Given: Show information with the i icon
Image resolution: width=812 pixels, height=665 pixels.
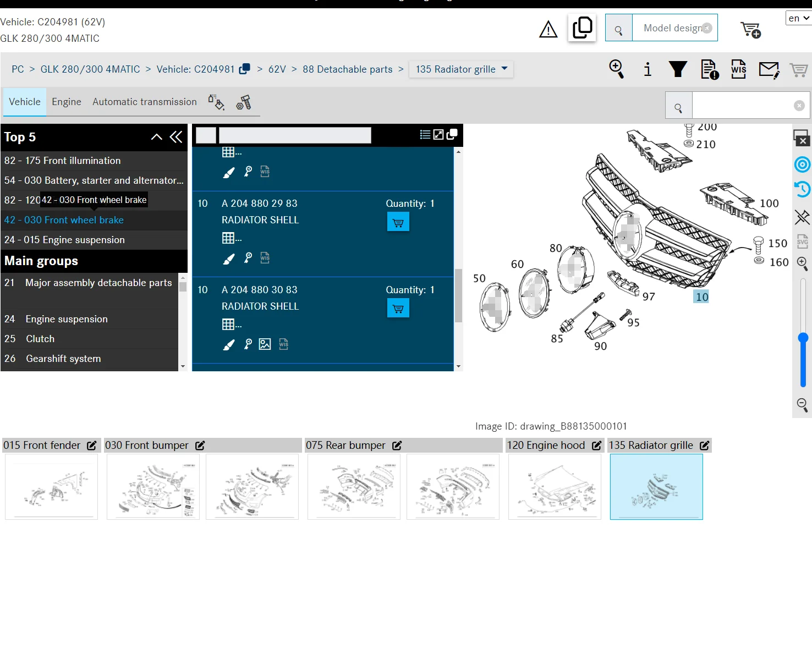Looking at the screenshot, I should 648,69.
